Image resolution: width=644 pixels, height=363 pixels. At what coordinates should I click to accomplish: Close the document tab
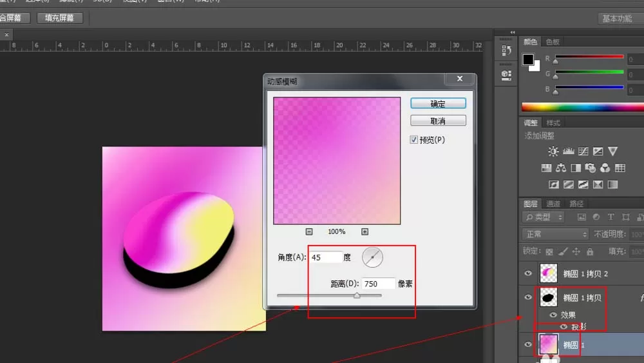click(6, 35)
